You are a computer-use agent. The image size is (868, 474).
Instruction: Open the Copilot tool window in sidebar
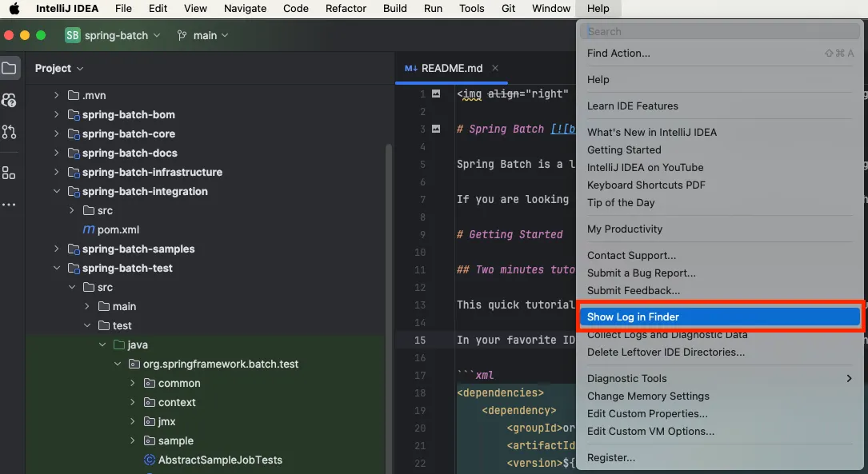click(x=9, y=100)
